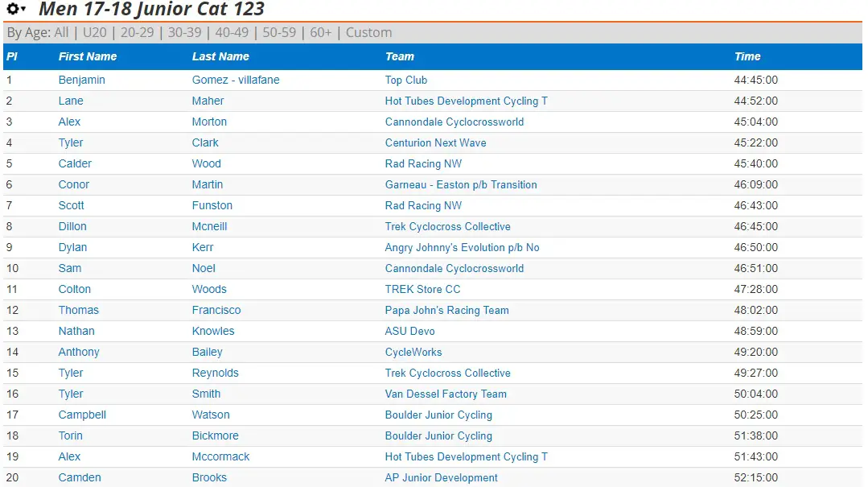Image resolution: width=868 pixels, height=487 pixels.
Task: Click first name Conor
Action: [x=74, y=184]
